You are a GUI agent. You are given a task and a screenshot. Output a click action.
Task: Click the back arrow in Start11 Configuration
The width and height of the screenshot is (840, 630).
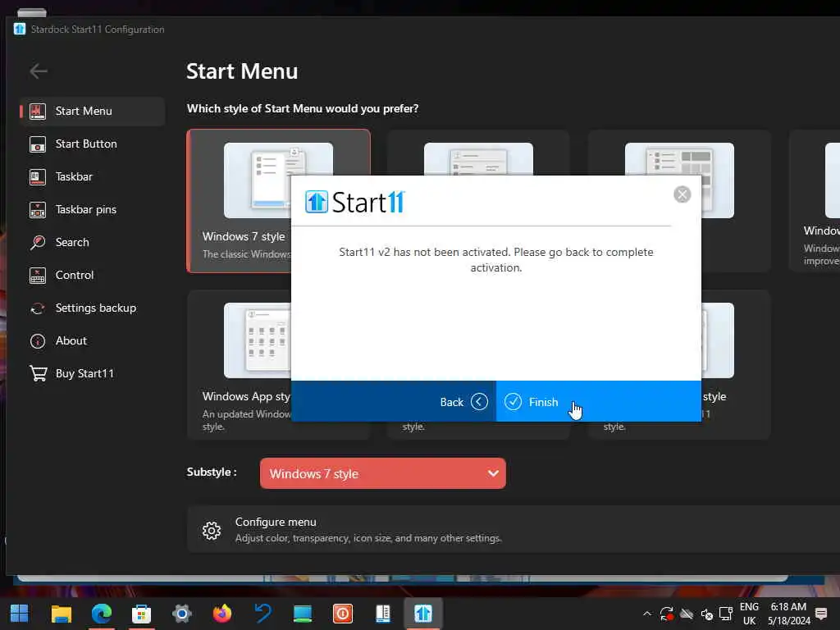click(39, 71)
